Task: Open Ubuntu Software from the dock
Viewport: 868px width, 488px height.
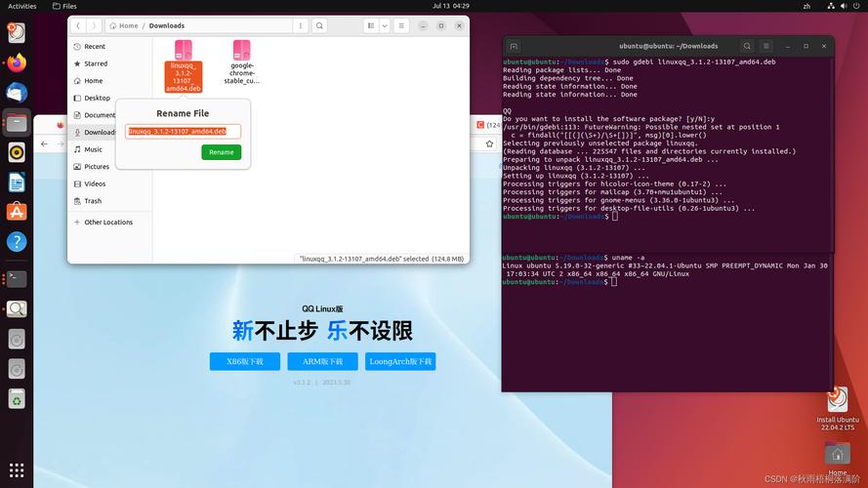Action: (x=17, y=212)
